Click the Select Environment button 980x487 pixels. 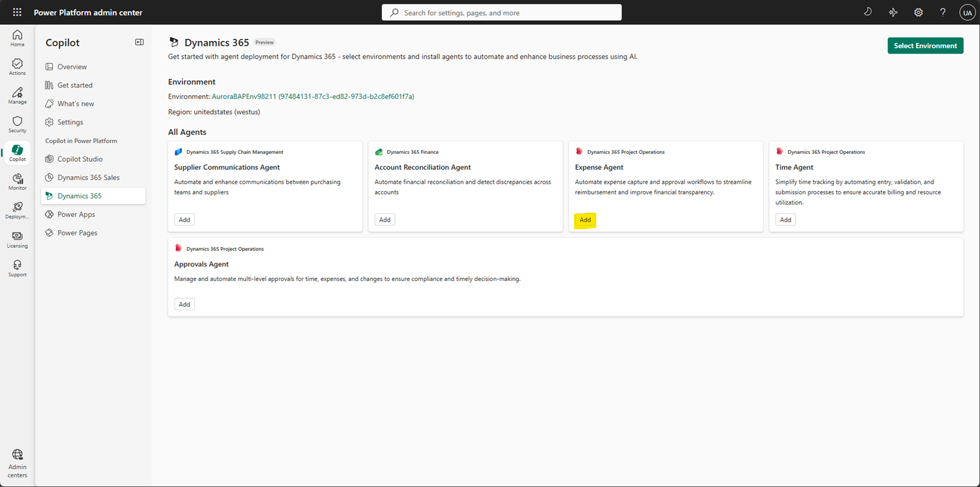click(925, 46)
